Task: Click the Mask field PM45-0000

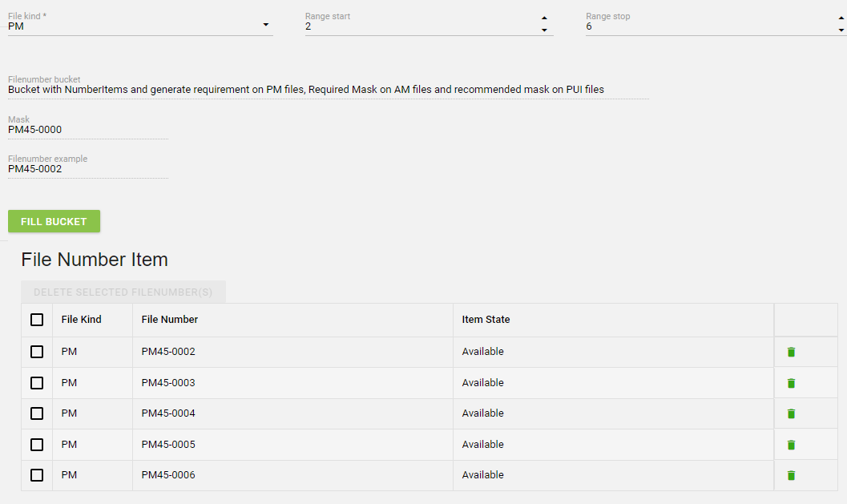Action: coord(88,130)
